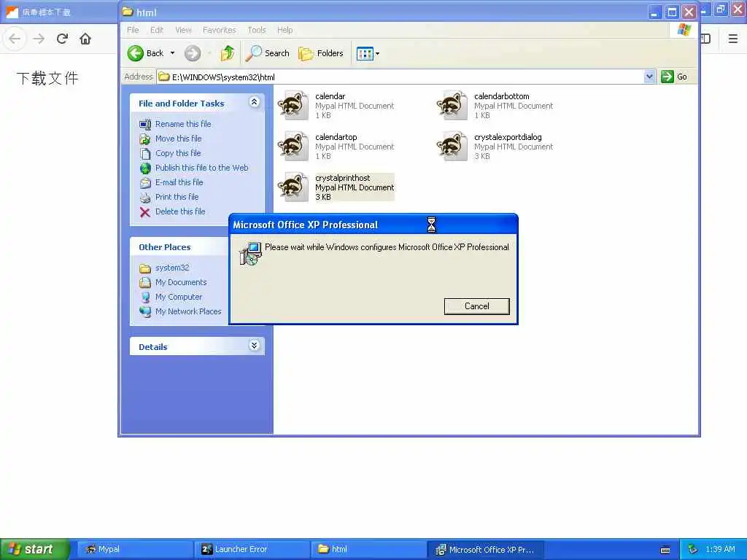Screen dimensions: 747x560
Task: Expand the Address bar dropdown
Action: pyautogui.click(x=649, y=77)
